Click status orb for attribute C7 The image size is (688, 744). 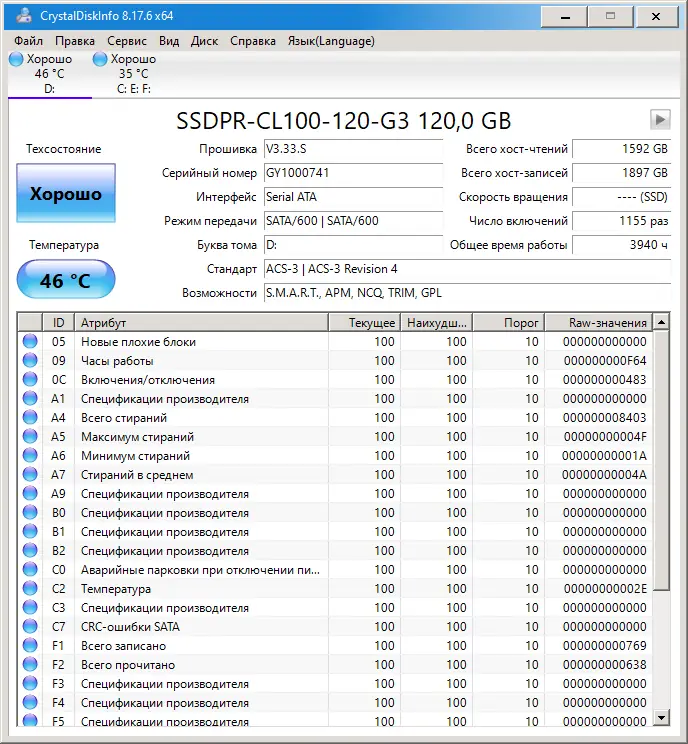pos(30,626)
